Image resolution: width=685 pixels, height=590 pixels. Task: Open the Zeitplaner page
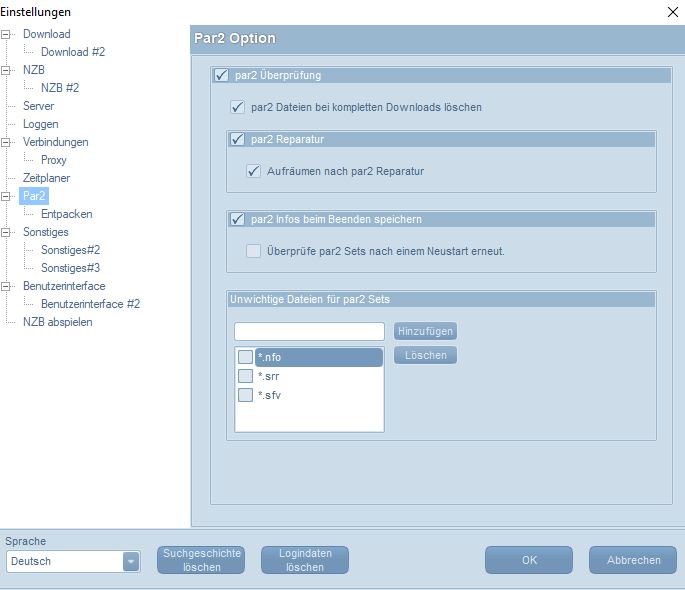coord(46,178)
